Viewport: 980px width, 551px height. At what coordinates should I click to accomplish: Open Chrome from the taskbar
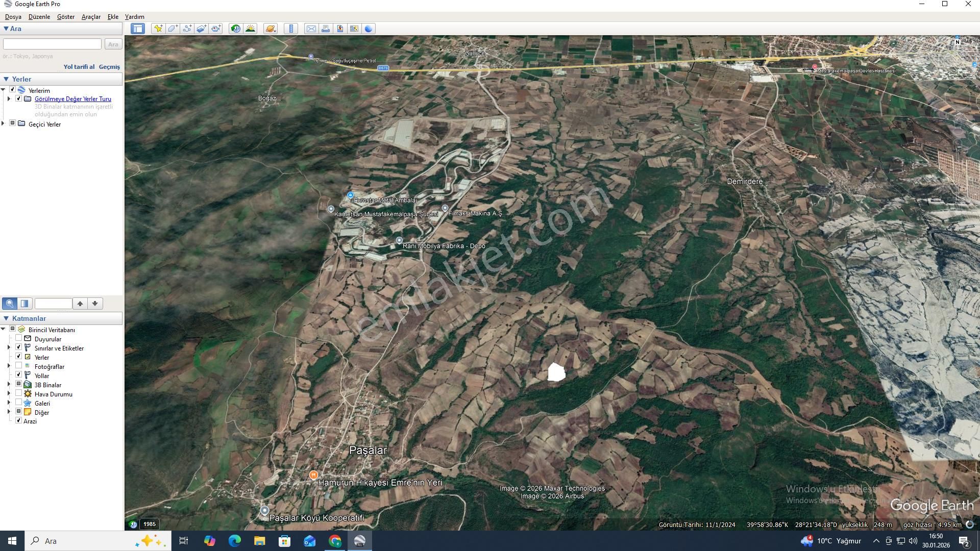click(335, 541)
